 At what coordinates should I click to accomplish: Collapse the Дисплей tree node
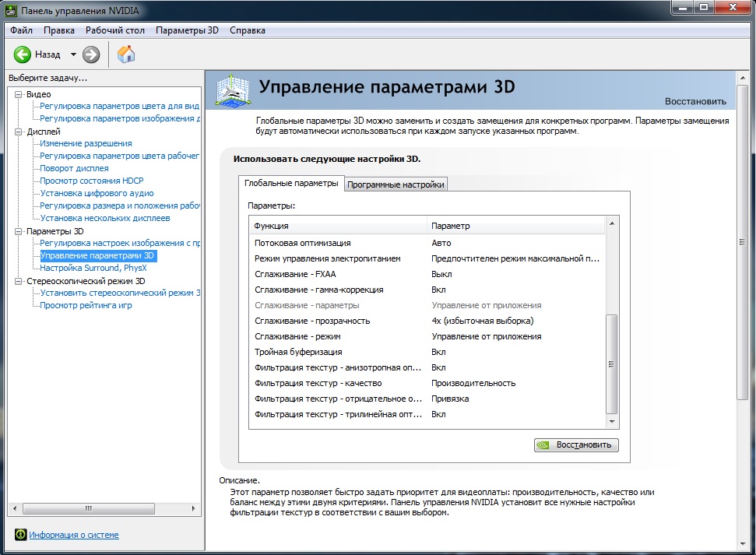(19, 132)
